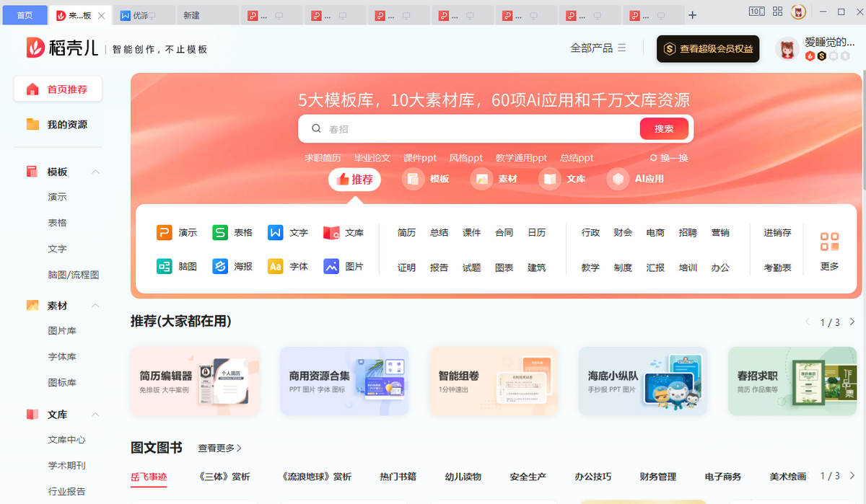Click the title bar 10 badge icon
Screen dimensions: 866x504
pyautogui.click(x=756, y=12)
